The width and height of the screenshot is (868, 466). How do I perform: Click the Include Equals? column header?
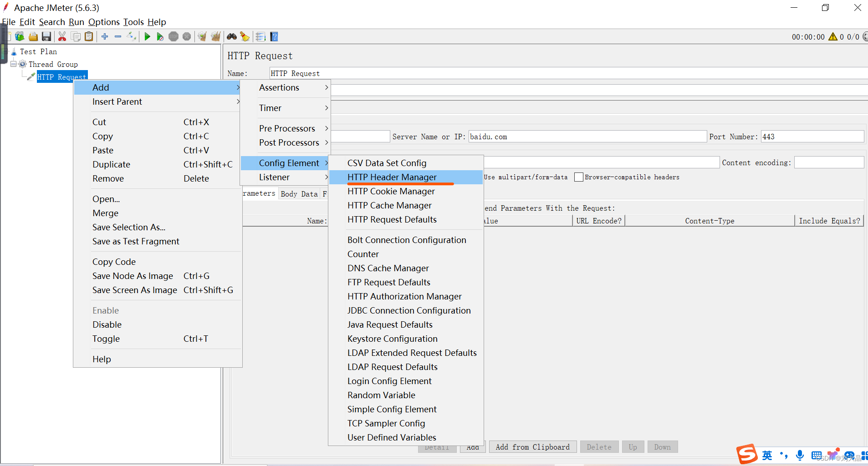[829, 221]
